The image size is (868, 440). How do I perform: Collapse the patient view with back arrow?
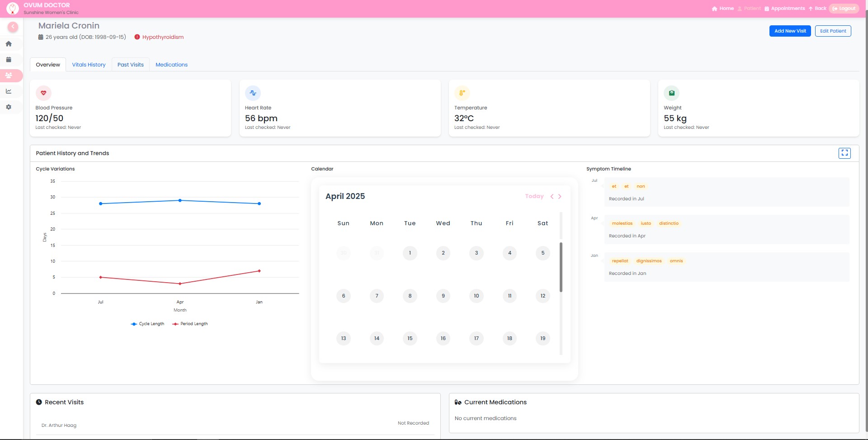pyautogui.click(x=13, y=27)
